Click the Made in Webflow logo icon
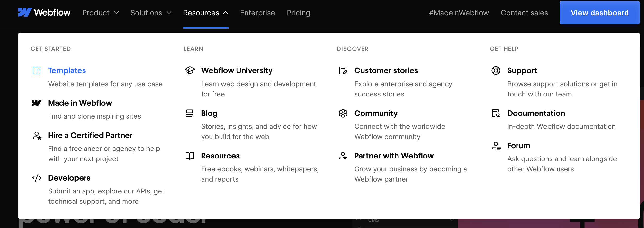Screen dimensions: 644x228 36,103
